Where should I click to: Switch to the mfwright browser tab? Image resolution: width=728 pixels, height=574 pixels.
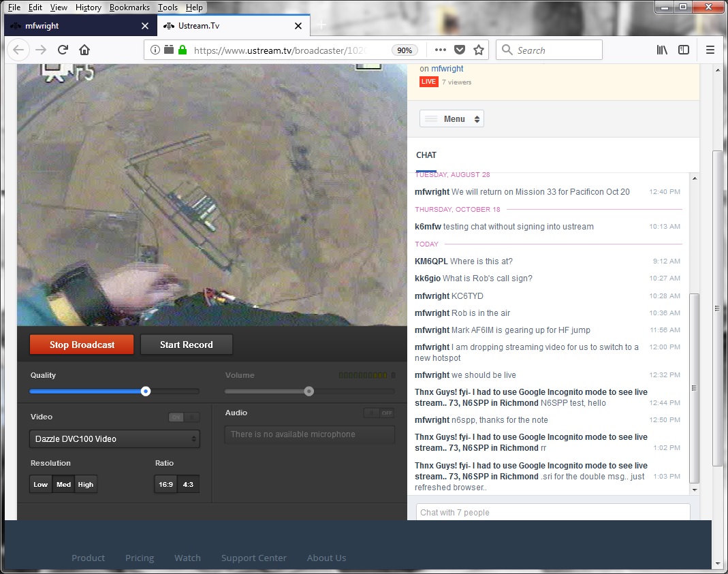click(75, 26)
